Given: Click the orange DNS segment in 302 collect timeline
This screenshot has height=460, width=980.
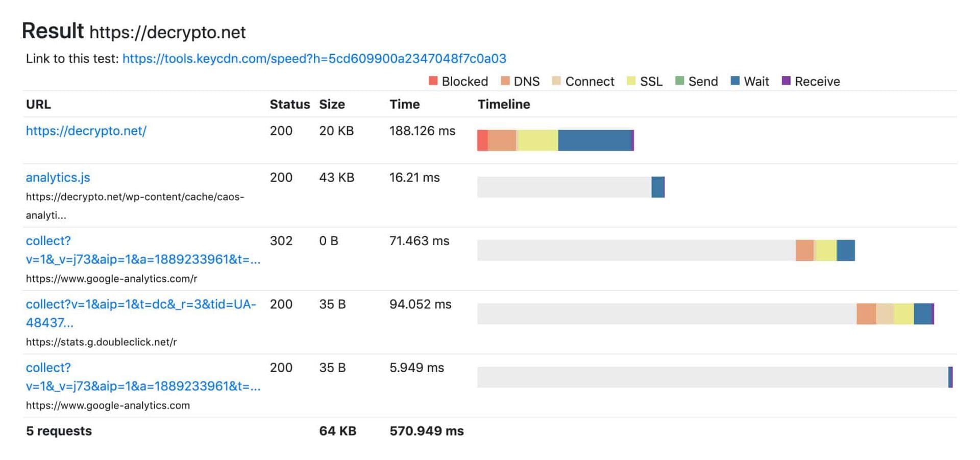Looking at the screenshot, I should tap(804, 250).
